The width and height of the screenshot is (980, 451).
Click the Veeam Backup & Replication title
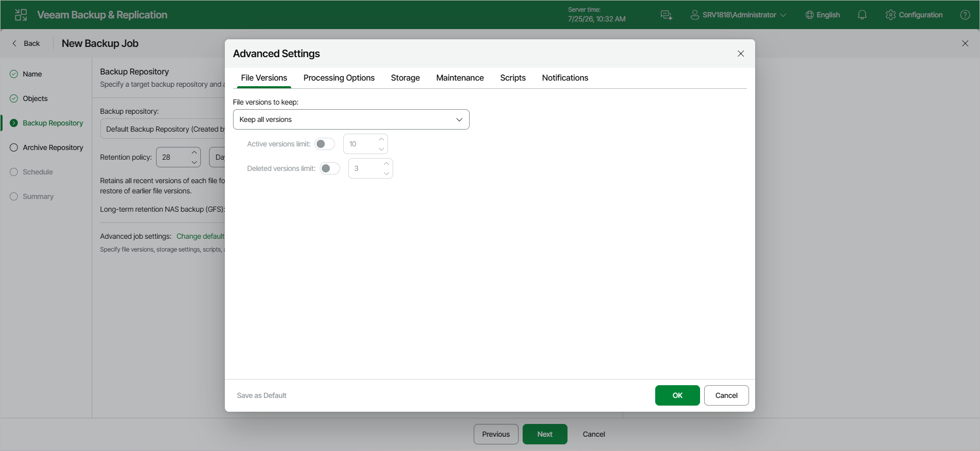point(102,15)
